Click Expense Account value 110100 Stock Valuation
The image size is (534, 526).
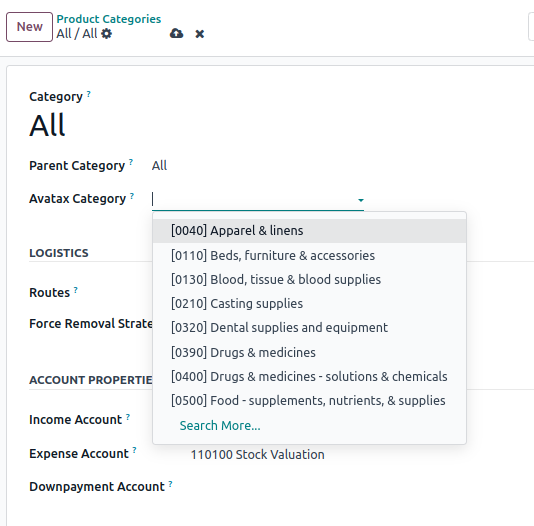pos(257,455)
